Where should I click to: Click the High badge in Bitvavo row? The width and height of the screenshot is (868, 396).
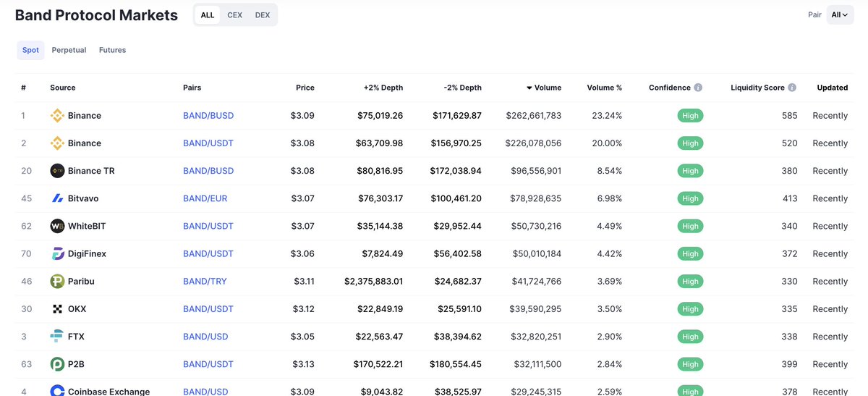point(690,198)
